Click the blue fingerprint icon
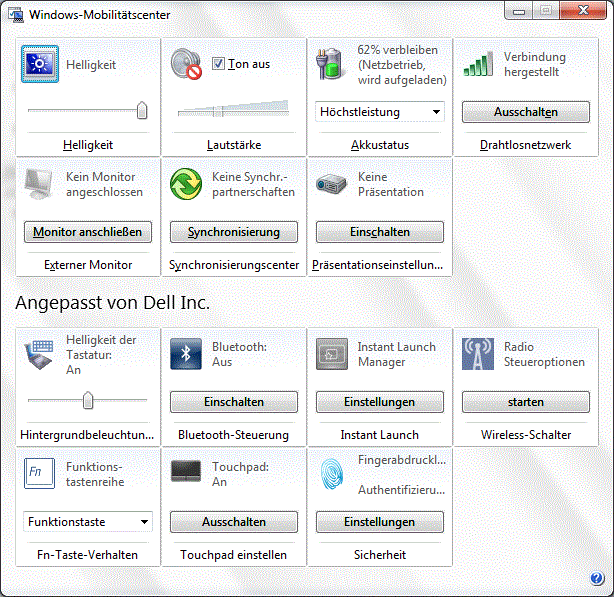This screenshot has width=614, height=597. point(332,474)
